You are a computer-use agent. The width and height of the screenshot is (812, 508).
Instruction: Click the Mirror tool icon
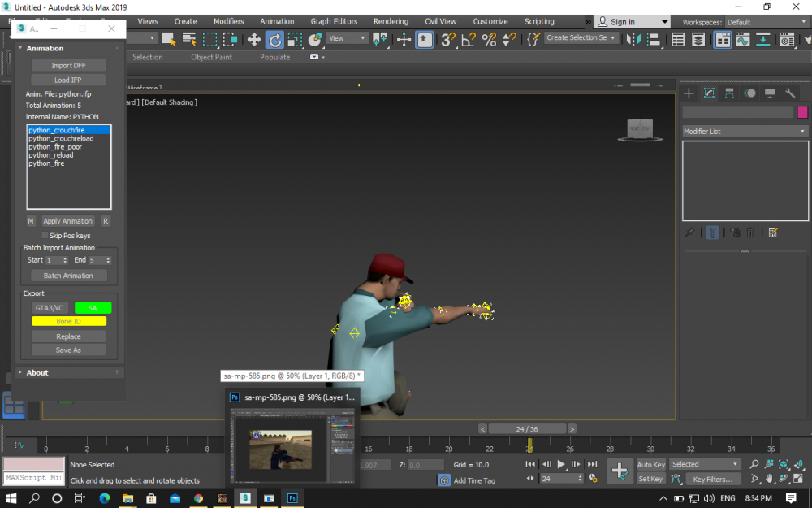[633, 39]
